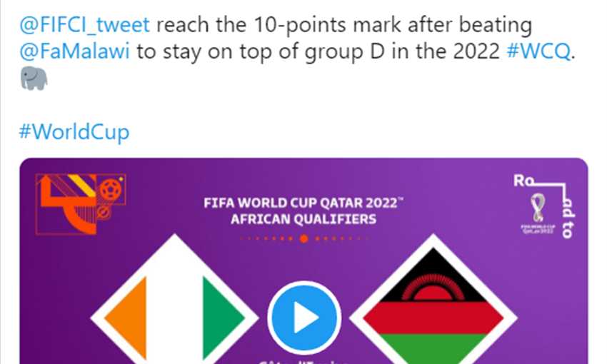Click the Ivory Coast flag diamond
This screenshot has height=364, width=607.
(174, 314)
